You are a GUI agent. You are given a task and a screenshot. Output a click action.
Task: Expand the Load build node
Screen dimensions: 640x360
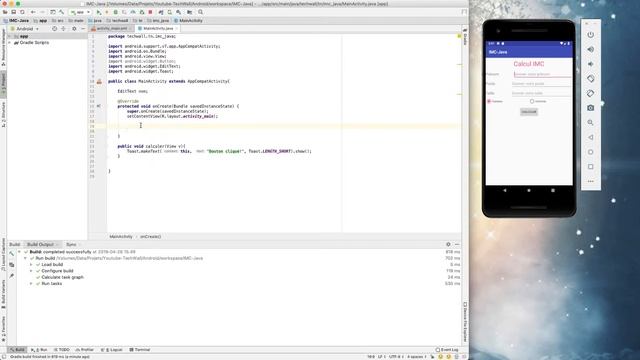point(31,264)
